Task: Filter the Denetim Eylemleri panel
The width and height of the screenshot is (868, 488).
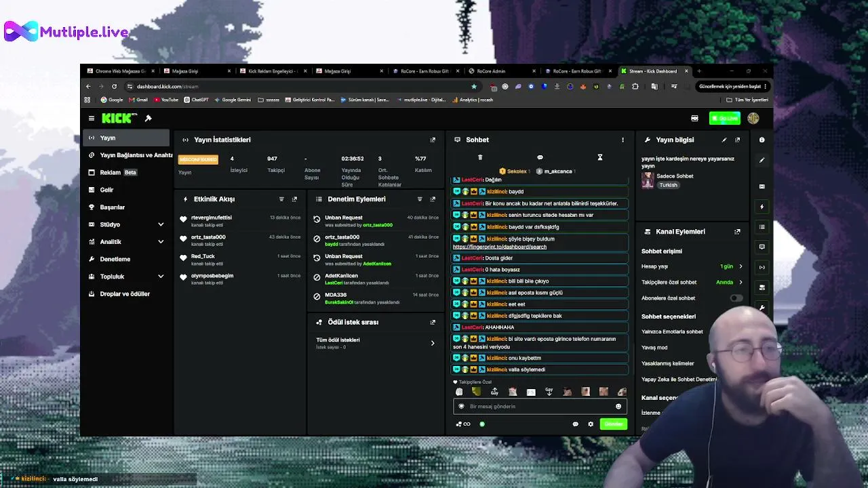Action: click(x=420, y=199)
